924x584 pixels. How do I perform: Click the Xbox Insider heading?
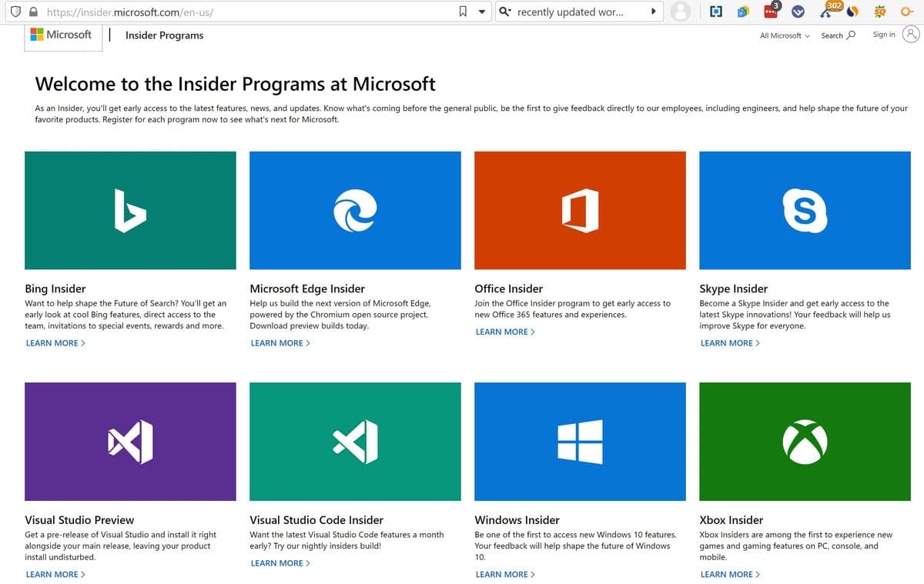tap(731, 520)
